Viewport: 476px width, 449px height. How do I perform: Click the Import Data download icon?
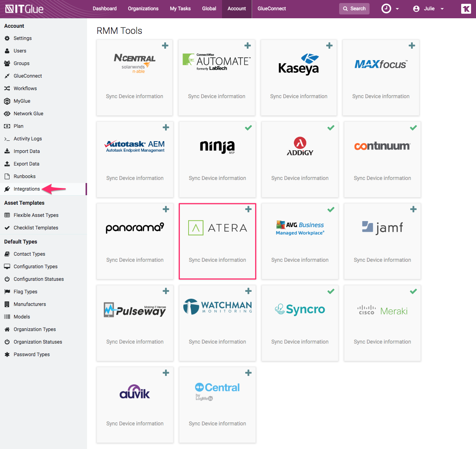pos(7,151)
